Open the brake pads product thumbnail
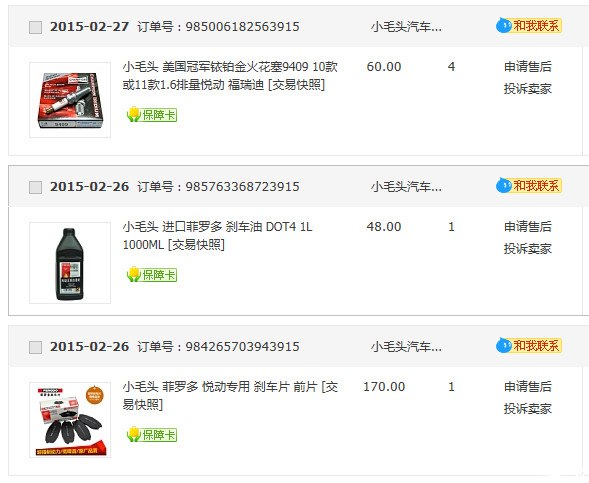The image size is (589, 483). coord(70,420)
